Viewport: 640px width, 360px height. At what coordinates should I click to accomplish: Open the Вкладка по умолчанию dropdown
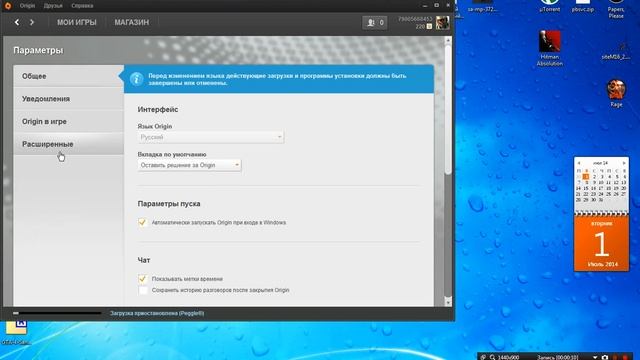(189, 165)
